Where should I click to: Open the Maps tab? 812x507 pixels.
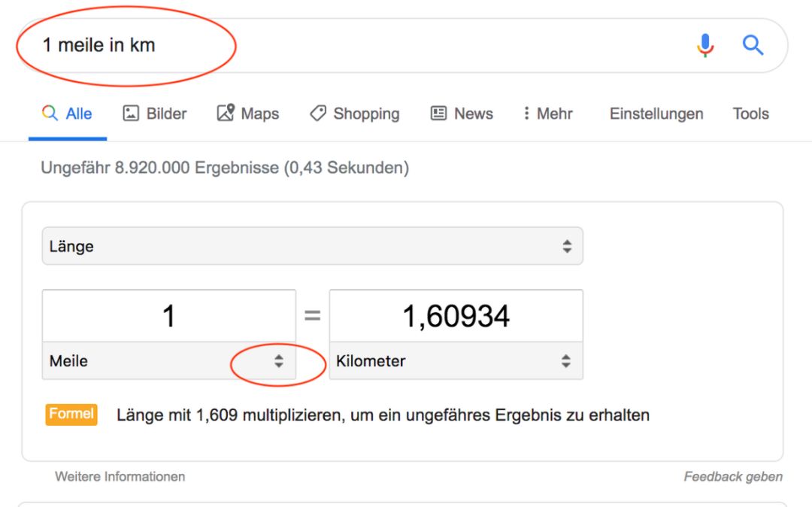click(x=247, y=113)
